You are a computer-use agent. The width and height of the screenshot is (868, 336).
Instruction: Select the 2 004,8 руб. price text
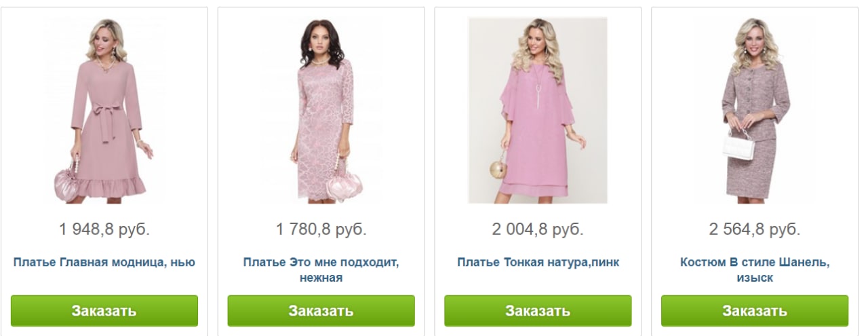538,229
